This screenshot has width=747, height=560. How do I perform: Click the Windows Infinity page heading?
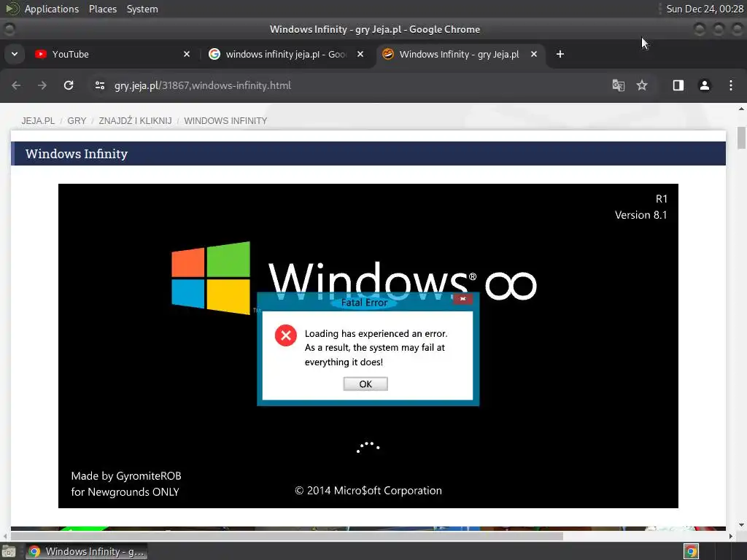pos(77,154)
